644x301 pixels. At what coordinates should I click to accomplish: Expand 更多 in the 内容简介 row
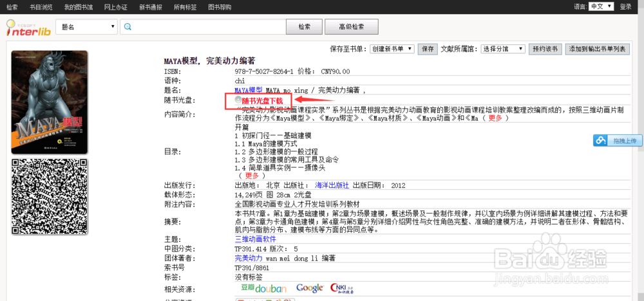click(x=495, y=118)
